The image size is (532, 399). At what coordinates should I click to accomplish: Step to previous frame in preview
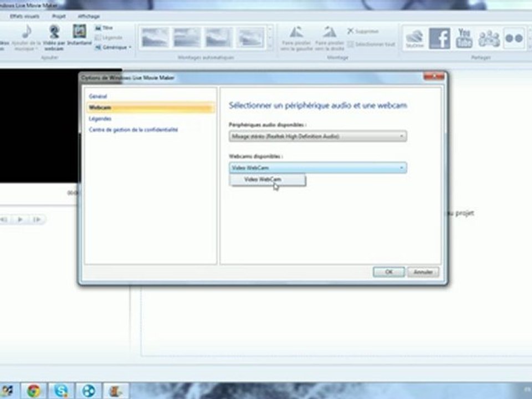click(4, 219)
